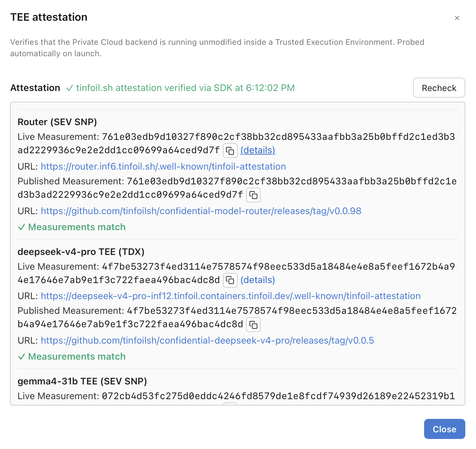Click the 'TEE attestation' dialog title
The image size is (476, 449).
(49, 17)
